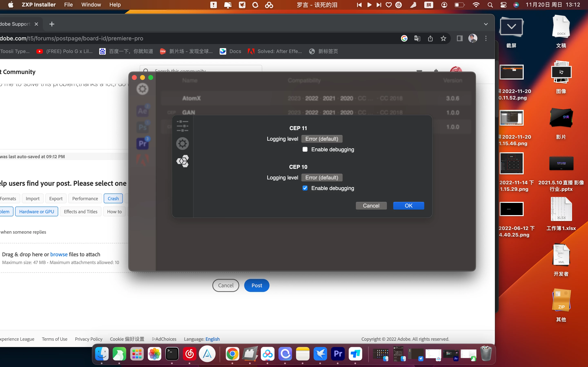Open the Window menu
588x367 pixels.
pyautogui.click(x=91, y=5)
